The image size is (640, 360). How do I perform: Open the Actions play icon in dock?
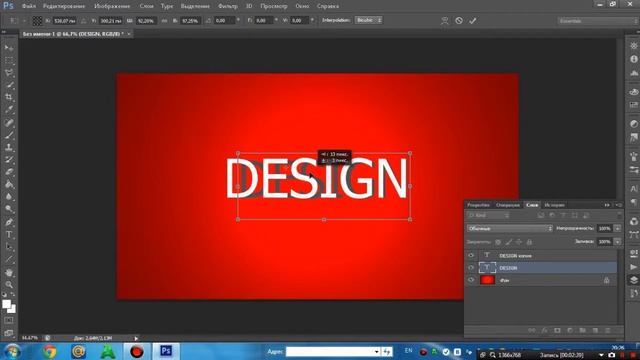[x=633, y=267]
